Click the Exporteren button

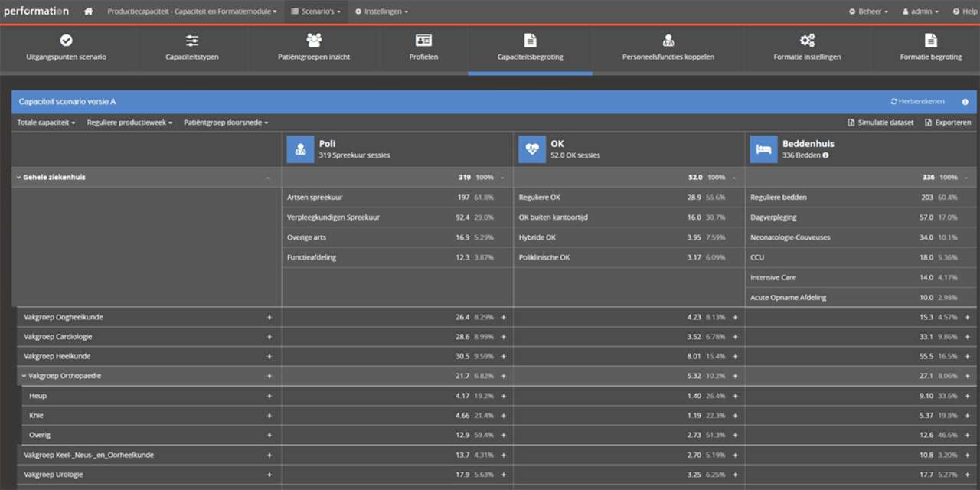948,122
